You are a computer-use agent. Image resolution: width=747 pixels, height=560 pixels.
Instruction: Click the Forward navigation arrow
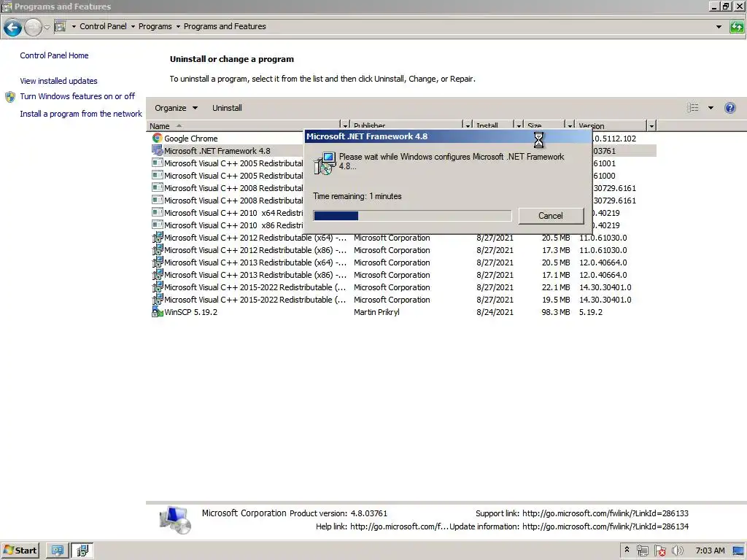coord(33,27)
